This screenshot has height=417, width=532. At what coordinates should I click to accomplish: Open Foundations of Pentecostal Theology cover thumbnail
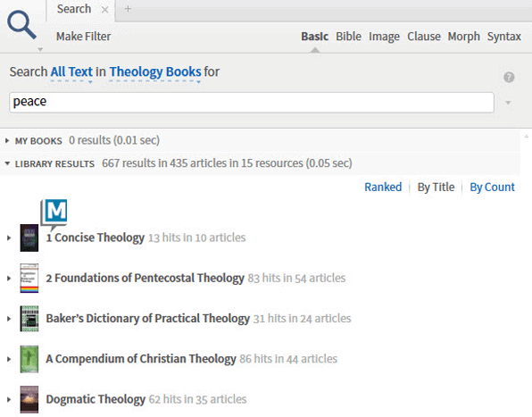[x=29, y=279]
